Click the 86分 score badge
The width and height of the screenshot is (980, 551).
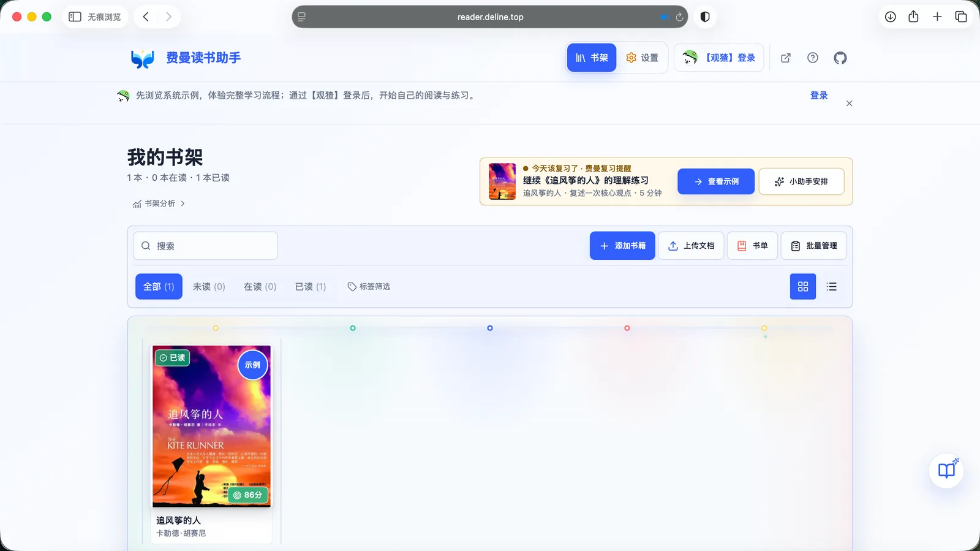point(247,495)
